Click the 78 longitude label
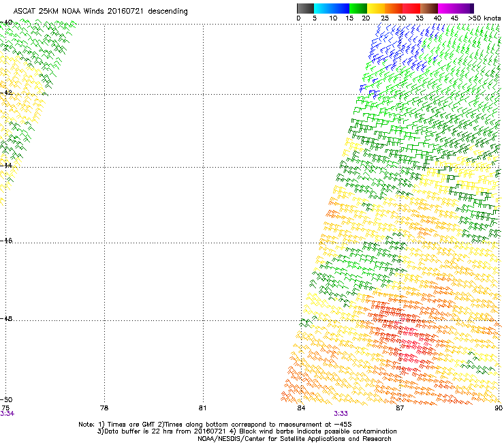This screenshot has width=504, height=443. point(104,408)
